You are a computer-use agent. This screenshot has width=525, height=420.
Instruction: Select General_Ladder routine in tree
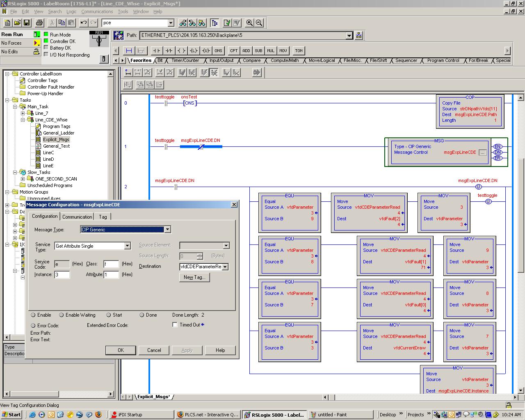pos(59,133)
